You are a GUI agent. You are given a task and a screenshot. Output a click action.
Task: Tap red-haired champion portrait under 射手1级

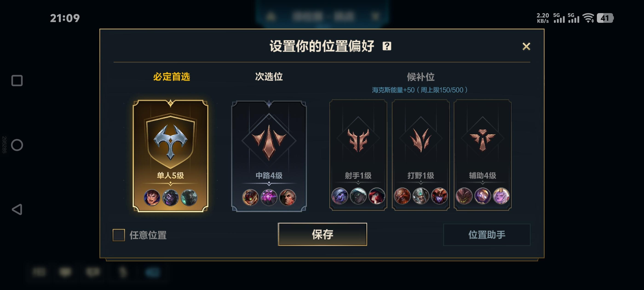click(x=377, y=196)
